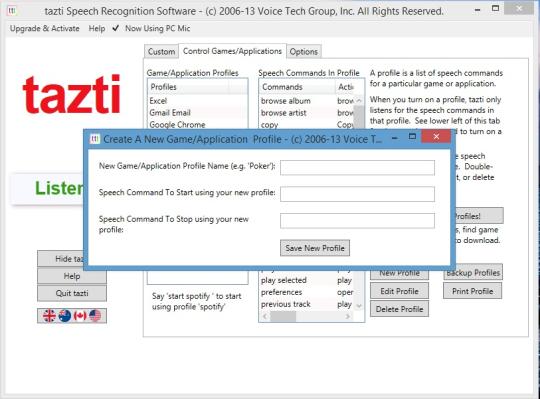Switch to the Options tab

303,52
